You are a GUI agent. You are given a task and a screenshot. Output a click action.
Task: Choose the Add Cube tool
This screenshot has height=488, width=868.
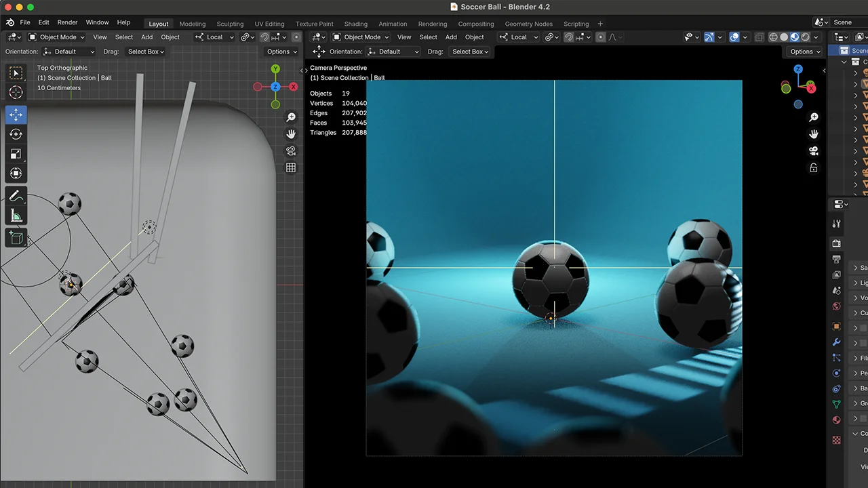pyautogui.click(x=16, y=238)
